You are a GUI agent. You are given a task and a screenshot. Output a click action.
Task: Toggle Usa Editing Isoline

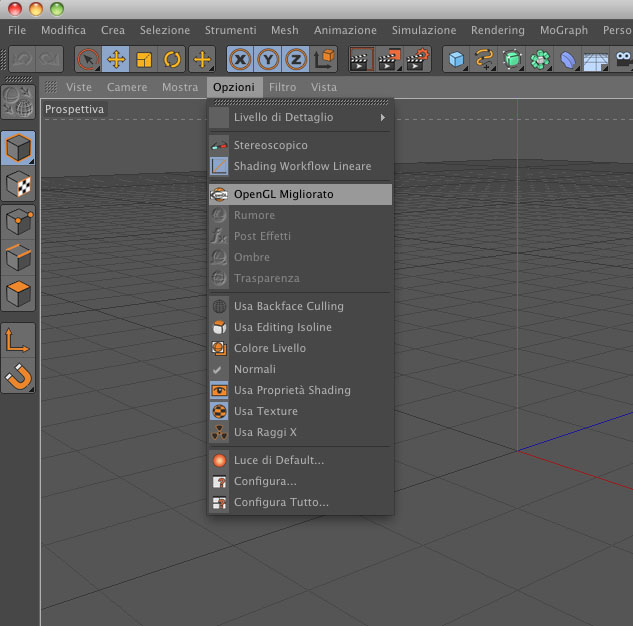300,327
